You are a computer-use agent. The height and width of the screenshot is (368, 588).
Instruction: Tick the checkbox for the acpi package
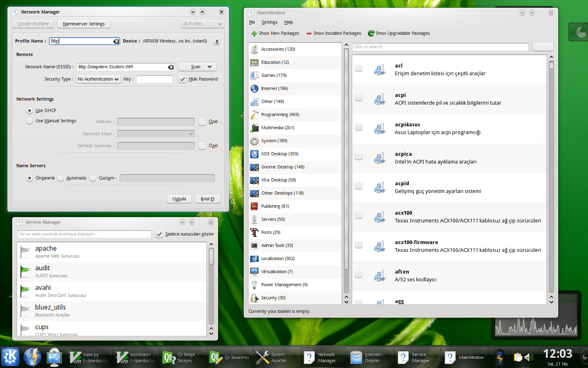[x=359, y=97]
